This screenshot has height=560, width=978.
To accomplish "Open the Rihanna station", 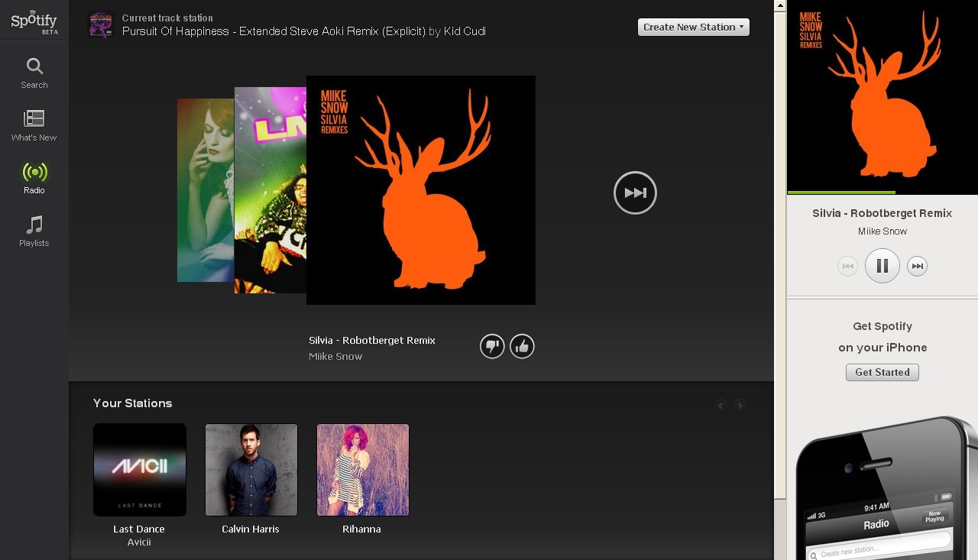I will [363, 470].
